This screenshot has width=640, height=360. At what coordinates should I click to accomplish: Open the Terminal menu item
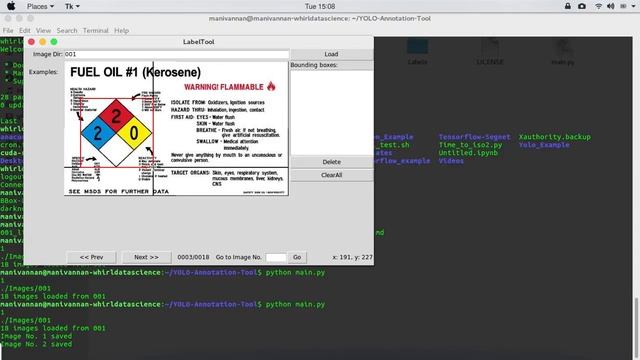(x=96, y=31)
